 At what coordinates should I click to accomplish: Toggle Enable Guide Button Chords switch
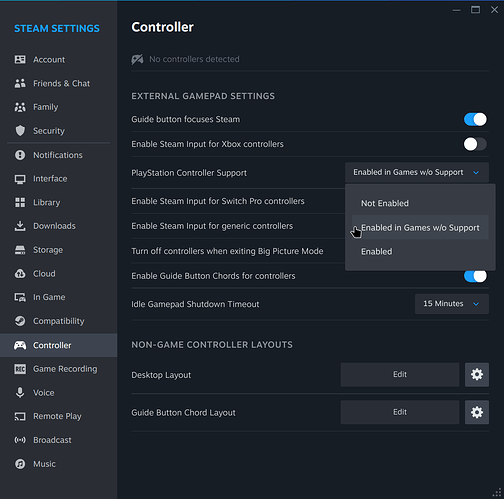tap(475, 276)
